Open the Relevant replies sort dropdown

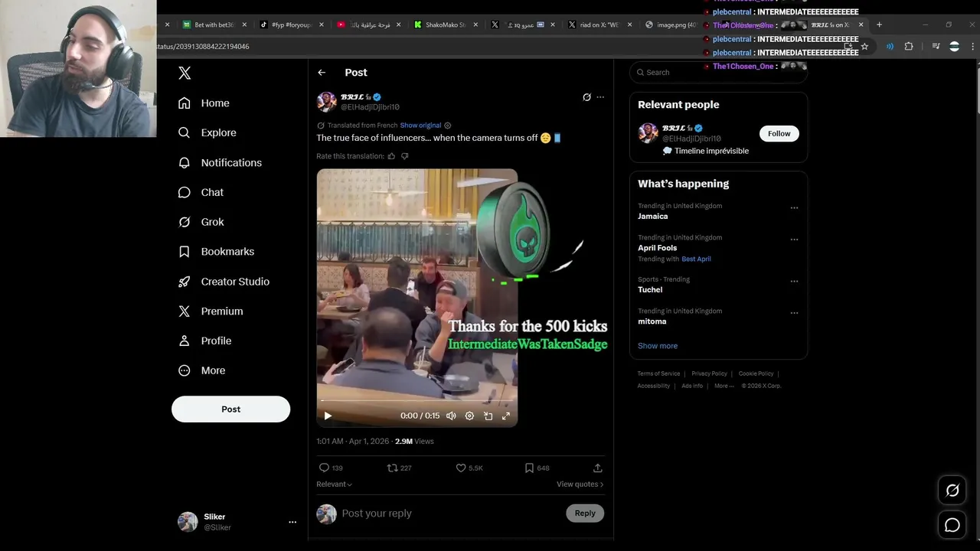334,484
